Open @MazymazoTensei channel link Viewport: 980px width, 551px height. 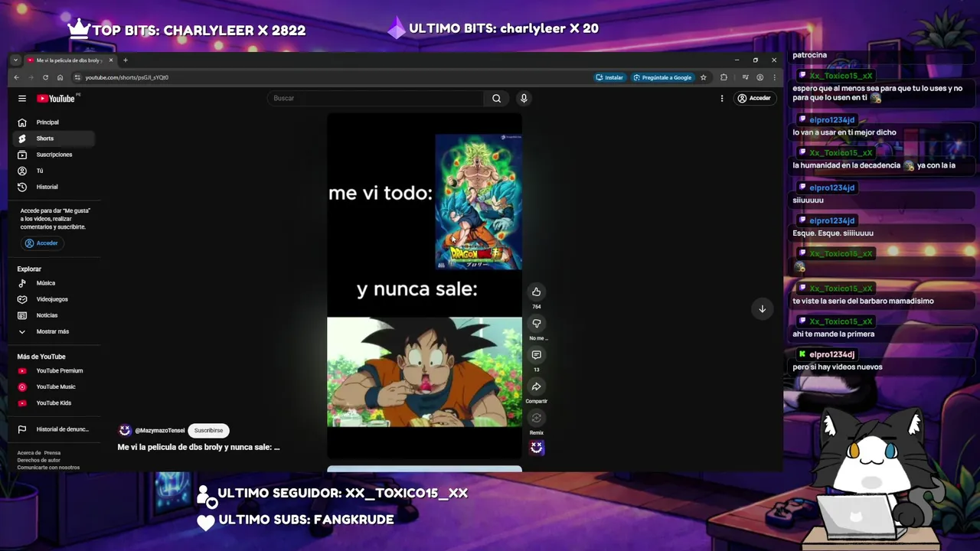[160, 431]
